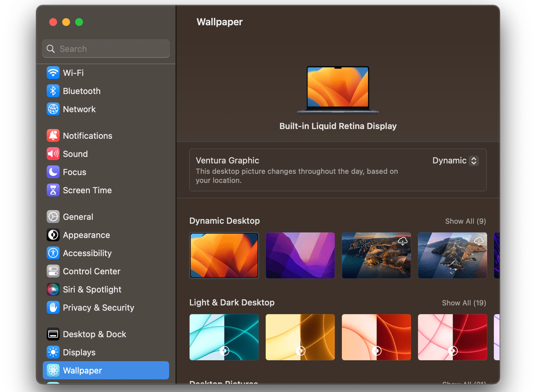Image resolution: width=536 pixels, height=392 pixels.
Task: Open Siri & Spotlight settings
Action: point(92,289)
